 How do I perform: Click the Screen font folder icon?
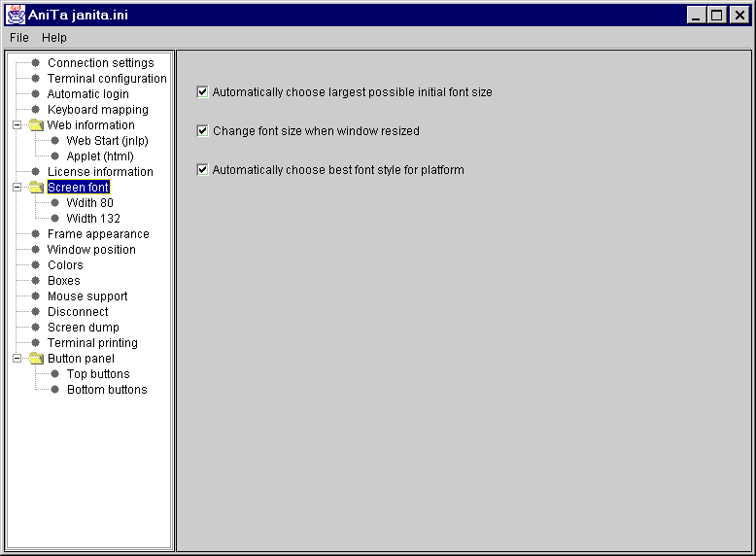tap(36, 188)
